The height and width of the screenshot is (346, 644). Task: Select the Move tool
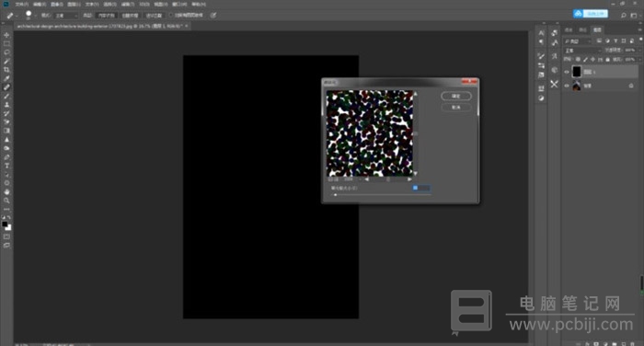(x=6, y=35)
